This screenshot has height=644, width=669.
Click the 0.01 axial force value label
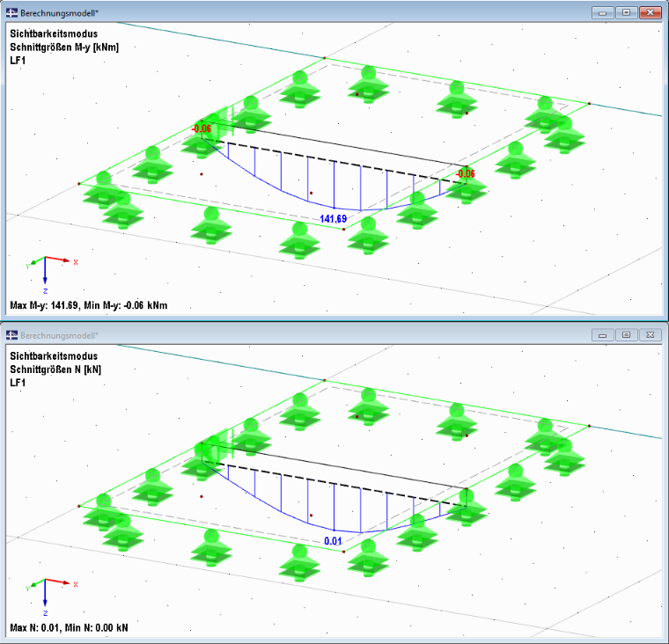333,541
